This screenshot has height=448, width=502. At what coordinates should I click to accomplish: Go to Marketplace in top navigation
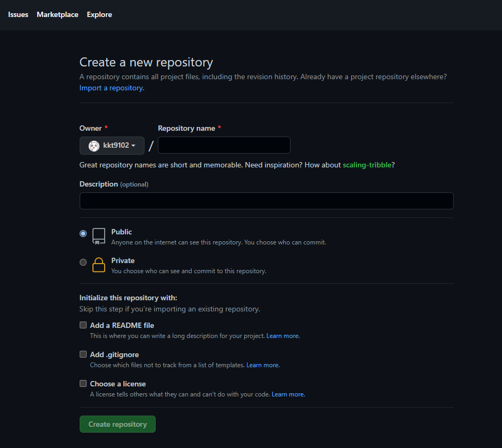tap(57, 14)
